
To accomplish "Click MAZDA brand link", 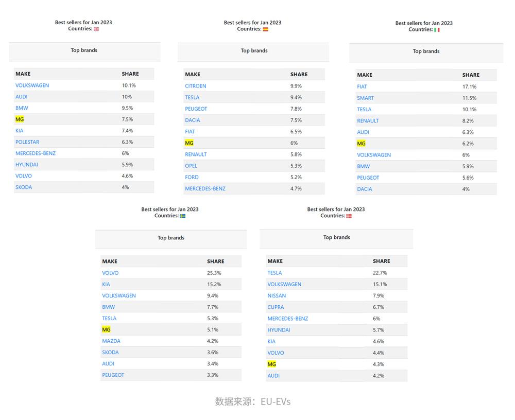I will [111, 341].
